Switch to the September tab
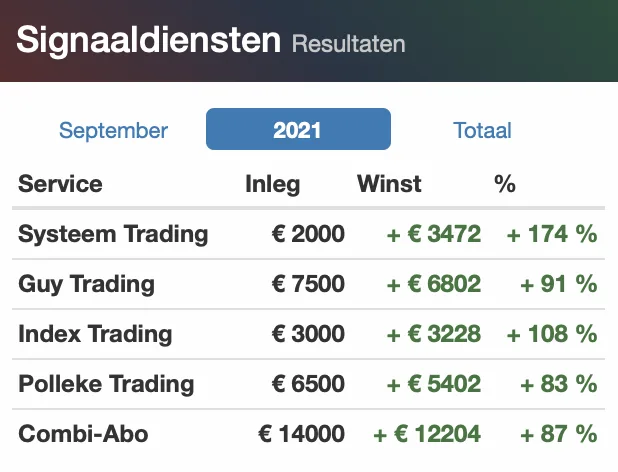 [114, 130]
